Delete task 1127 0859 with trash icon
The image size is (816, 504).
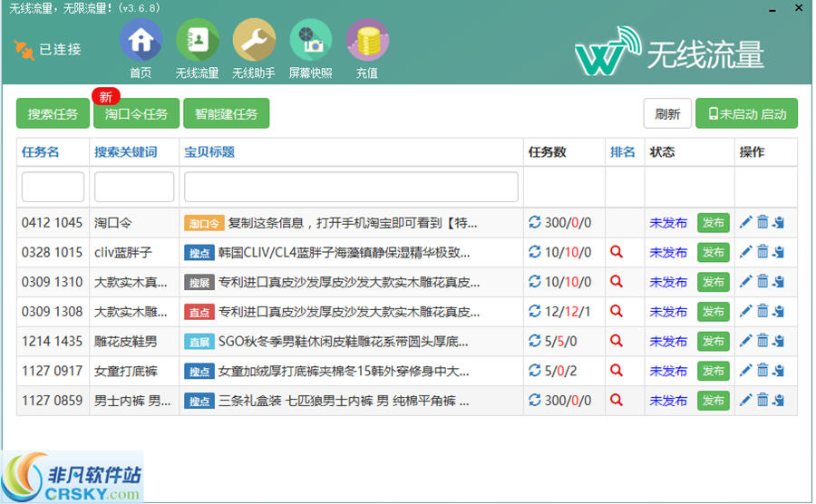coord(763,400)
